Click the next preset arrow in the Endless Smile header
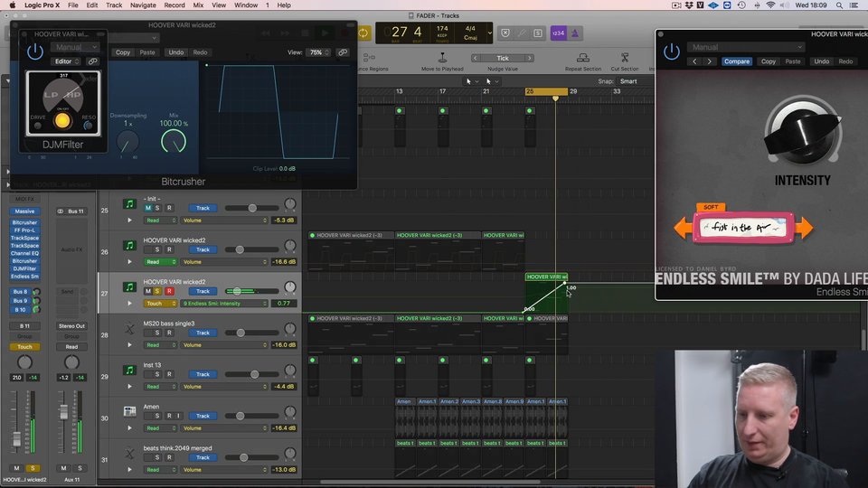This screenshot has width=868, height=488. 709,61
